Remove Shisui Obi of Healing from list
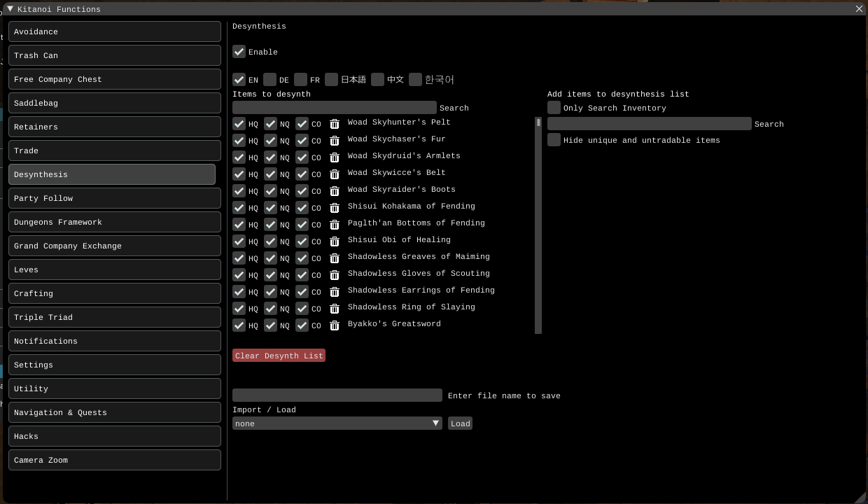Image resolution: width=868 pixels, height=504 pixels. click(335, 241)
